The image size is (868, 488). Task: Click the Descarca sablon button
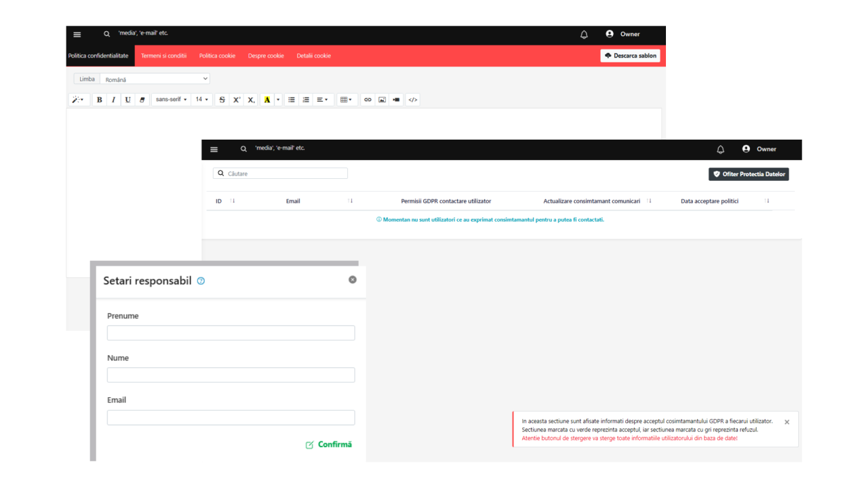pos(630,56)
